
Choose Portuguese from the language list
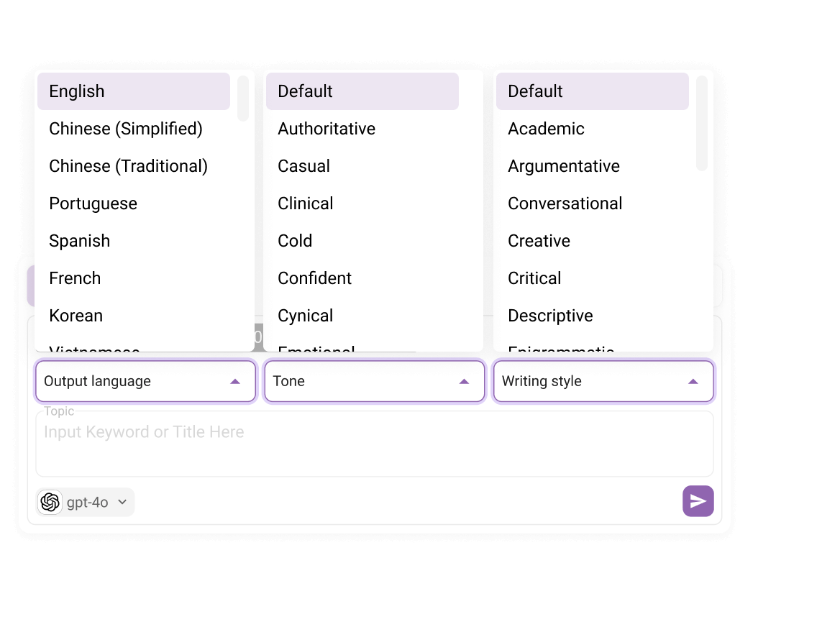tap(93, 203)
